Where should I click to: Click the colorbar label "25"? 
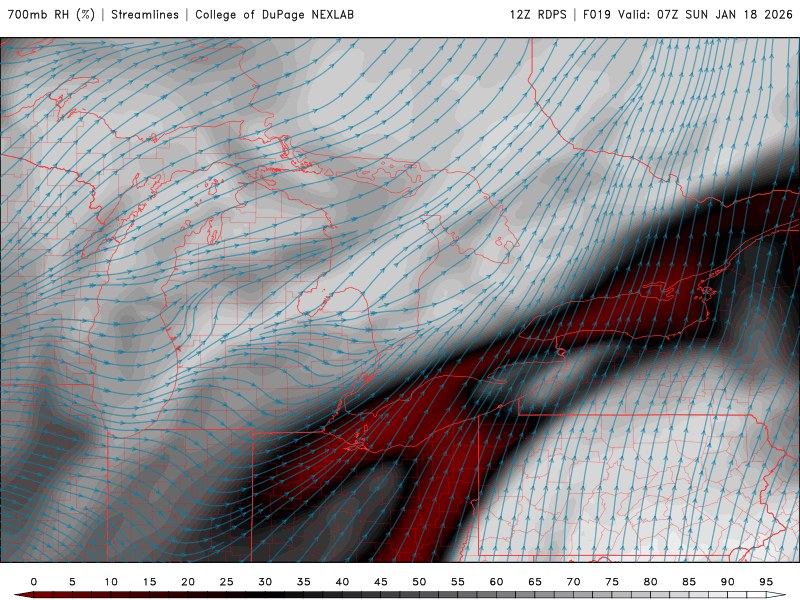227,582
